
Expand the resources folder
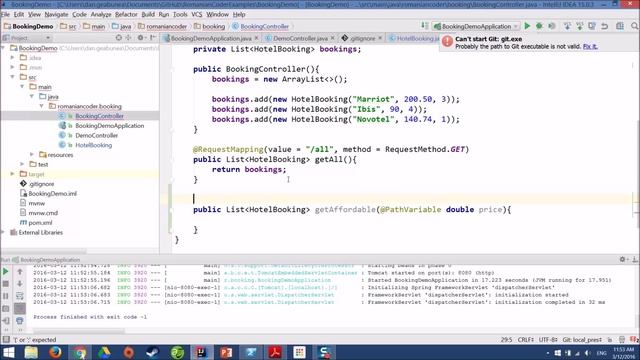tap(32, 154)
